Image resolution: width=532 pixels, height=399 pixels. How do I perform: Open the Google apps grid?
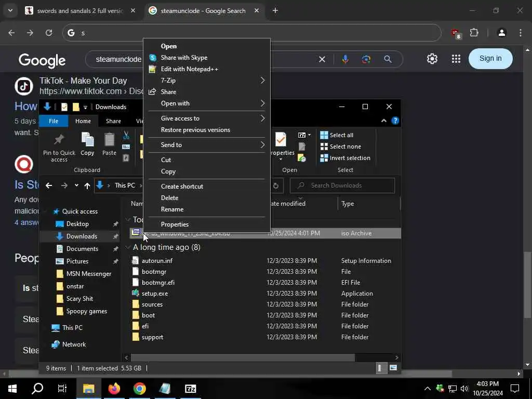pyautogui.click(x=456, y=59)
